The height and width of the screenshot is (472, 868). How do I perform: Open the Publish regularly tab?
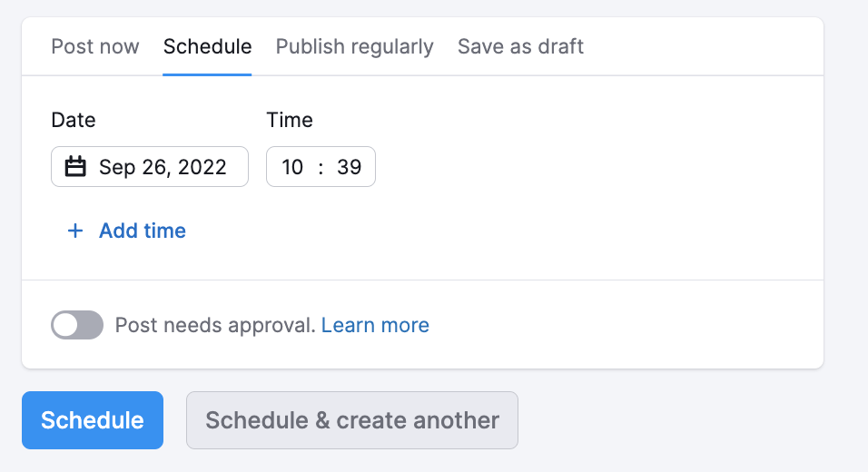(354, 46)
